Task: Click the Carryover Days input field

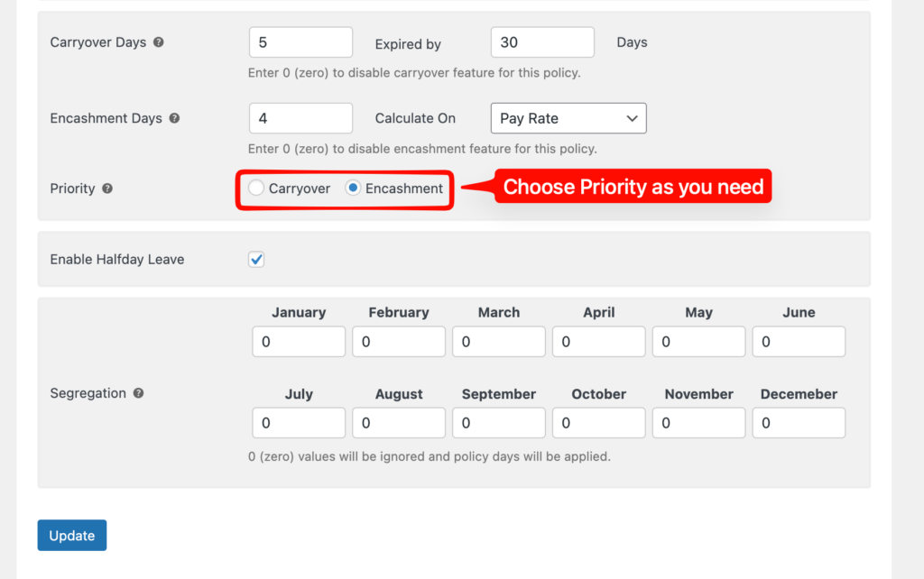Action: tap(300, 42)
